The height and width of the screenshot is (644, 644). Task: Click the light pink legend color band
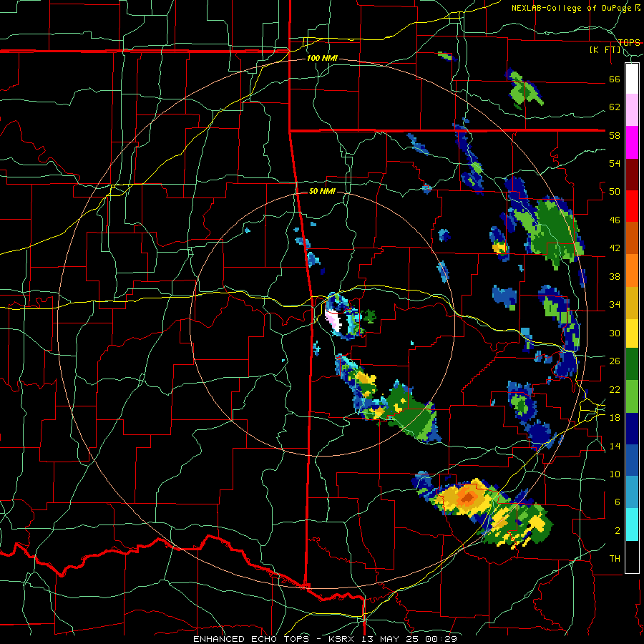pos(632,109)
